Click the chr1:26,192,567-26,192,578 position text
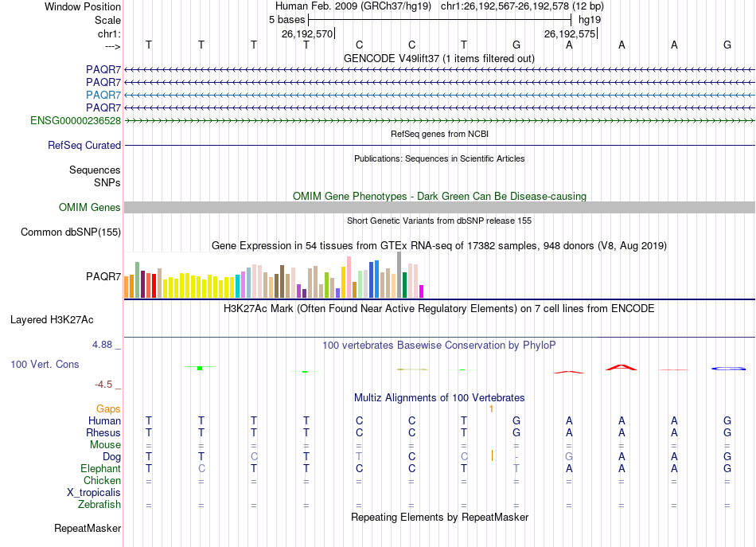 522,6
